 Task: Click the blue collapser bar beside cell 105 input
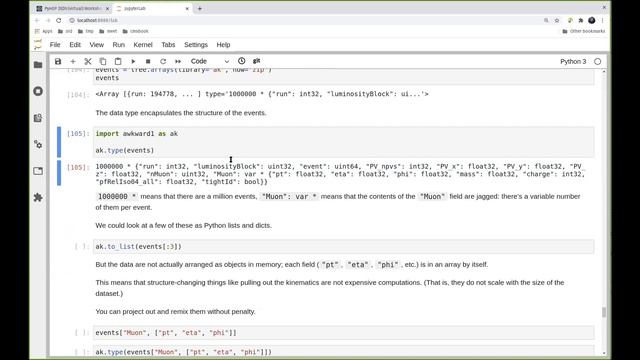[59, 142]
